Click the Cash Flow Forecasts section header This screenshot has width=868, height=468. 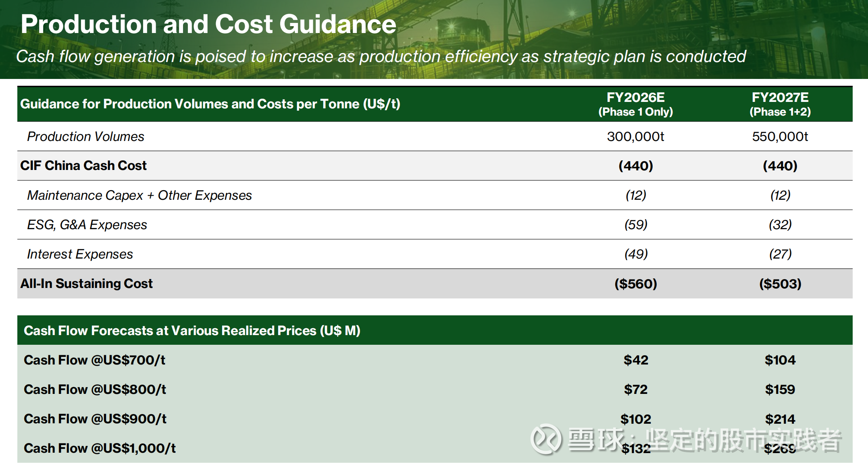click(192, 331)
